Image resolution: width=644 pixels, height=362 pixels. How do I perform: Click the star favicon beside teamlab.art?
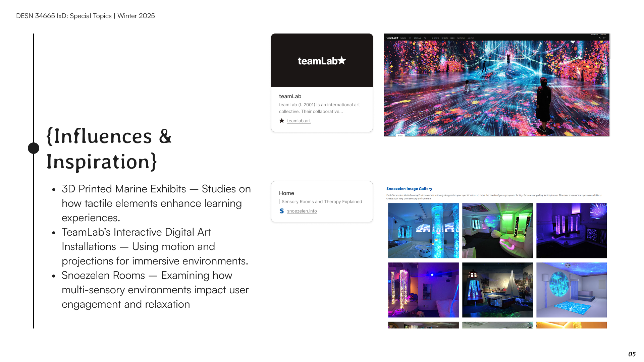tap(282, 121)
